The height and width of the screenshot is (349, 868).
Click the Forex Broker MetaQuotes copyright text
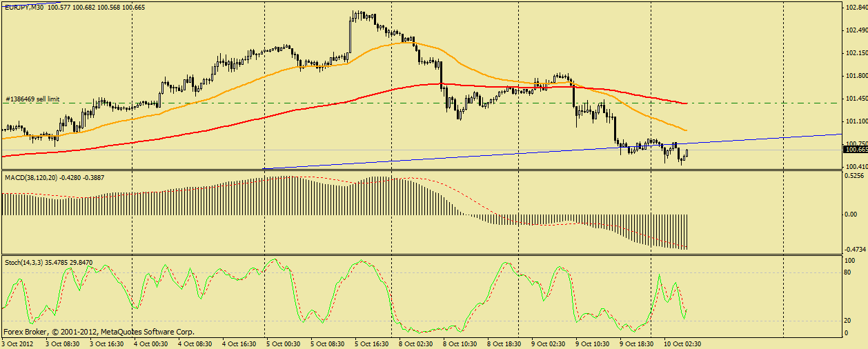tap(99, 331)
